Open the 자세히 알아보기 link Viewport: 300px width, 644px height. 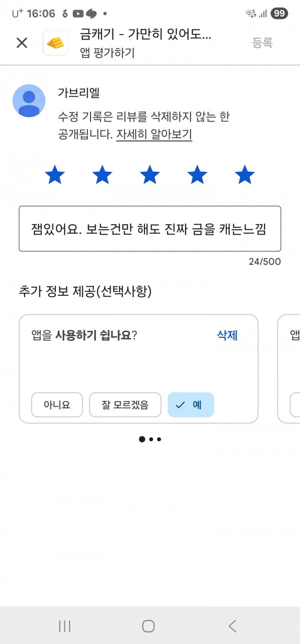[154, 134]
